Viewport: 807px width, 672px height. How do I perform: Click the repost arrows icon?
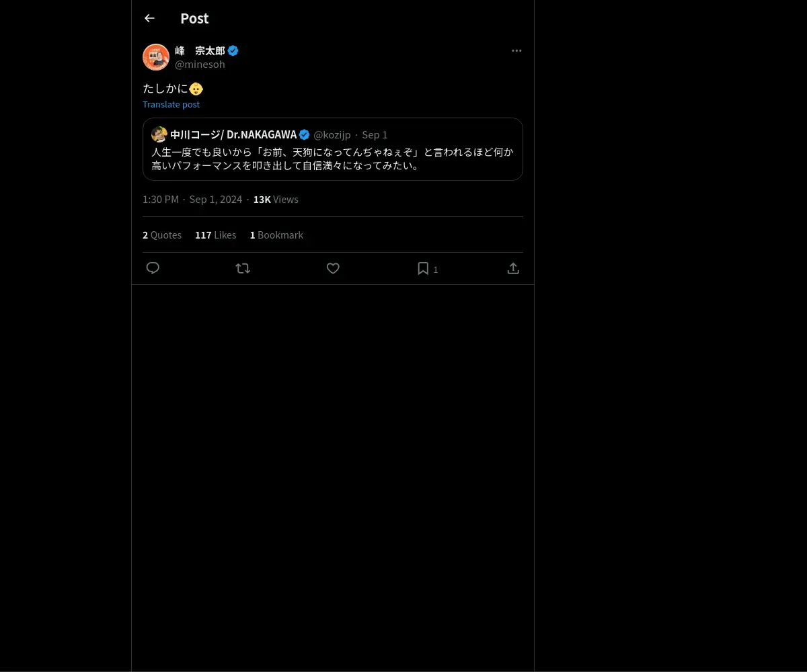tap(243, 268)
